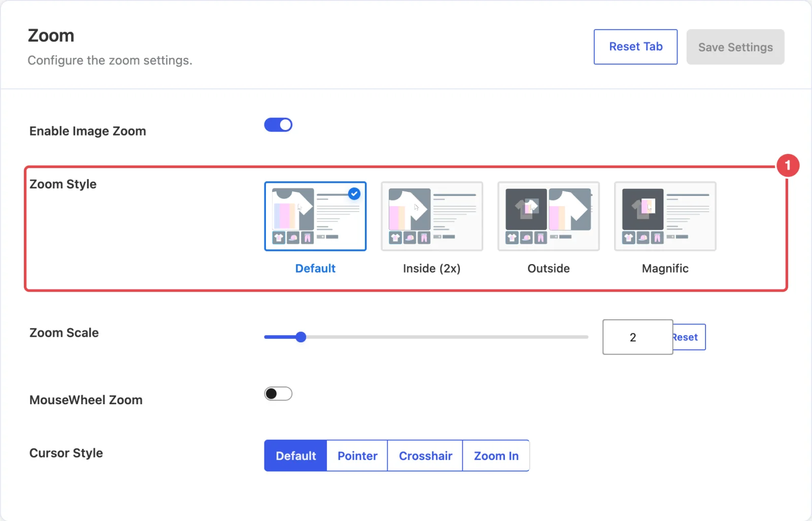Click the Zoom Scale value input field
This screenshot has width=812, height=521.
tap(637, 337)
